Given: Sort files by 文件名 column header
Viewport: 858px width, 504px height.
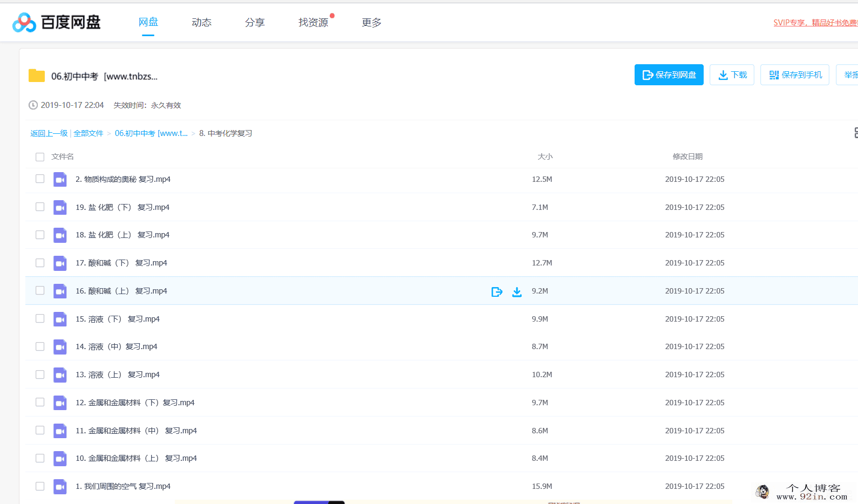Looking at the screenshot, I should coord(63,156).
